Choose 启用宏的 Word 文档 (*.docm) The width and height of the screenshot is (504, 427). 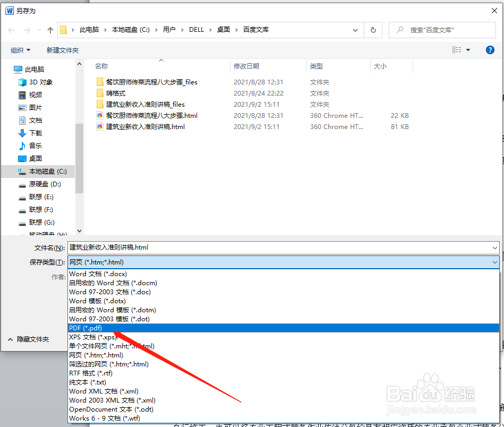(284, 283)
